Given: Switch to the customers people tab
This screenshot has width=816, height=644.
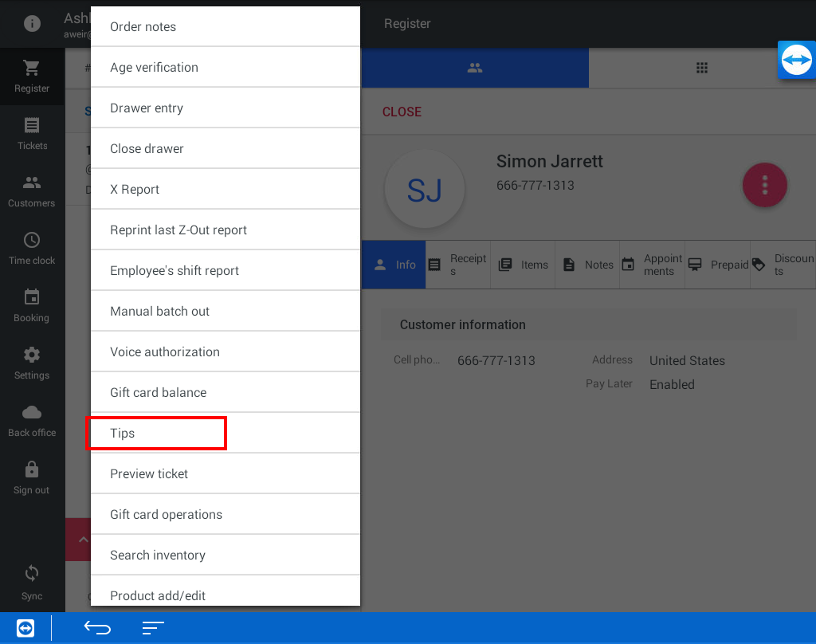Looking at the screenshot, I should [475, 68].
